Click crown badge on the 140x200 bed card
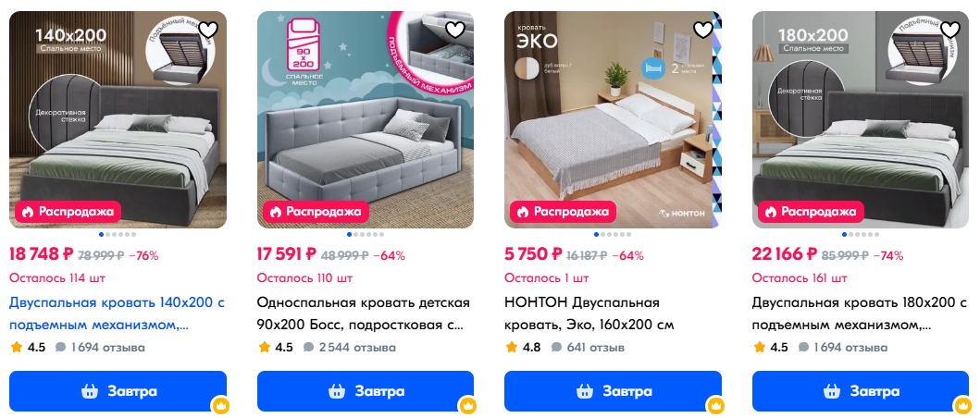980x418 pixels. coord(220,405)
